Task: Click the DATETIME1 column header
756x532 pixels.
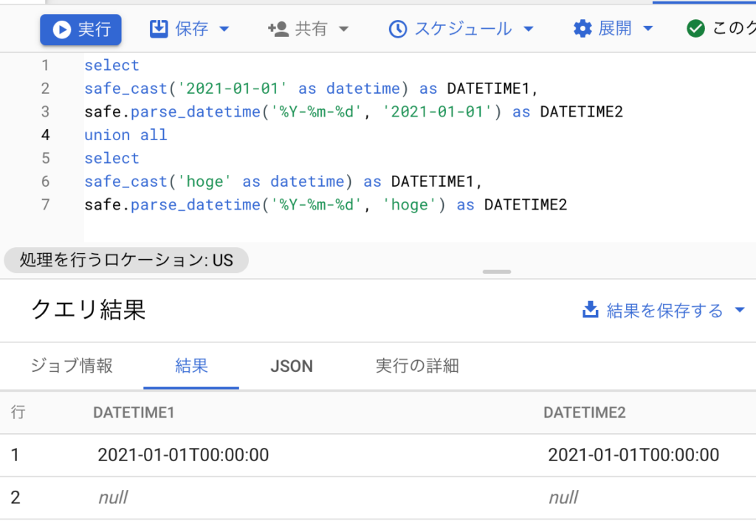Action: pos(134,412)
